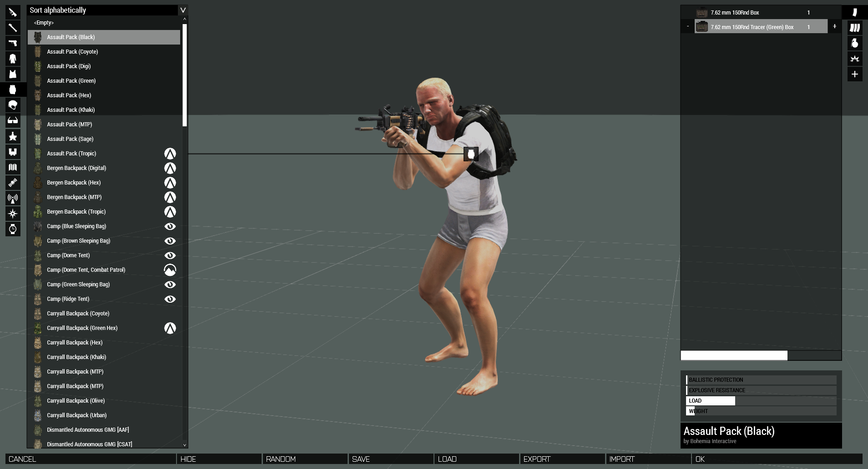Screen dimensions: 868x469
Task: Select Carryall Backpack (Khaki)
Action: [x=104, y=357]
